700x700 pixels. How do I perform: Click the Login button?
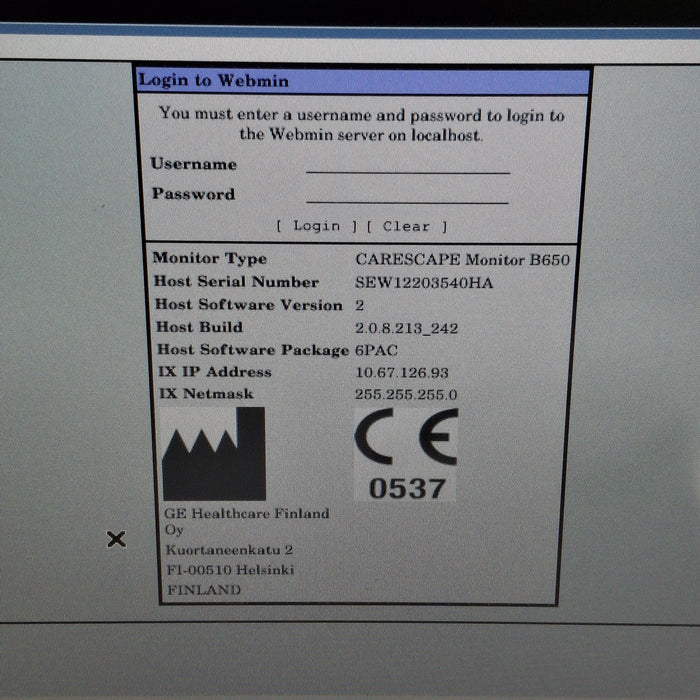point(317,226)
